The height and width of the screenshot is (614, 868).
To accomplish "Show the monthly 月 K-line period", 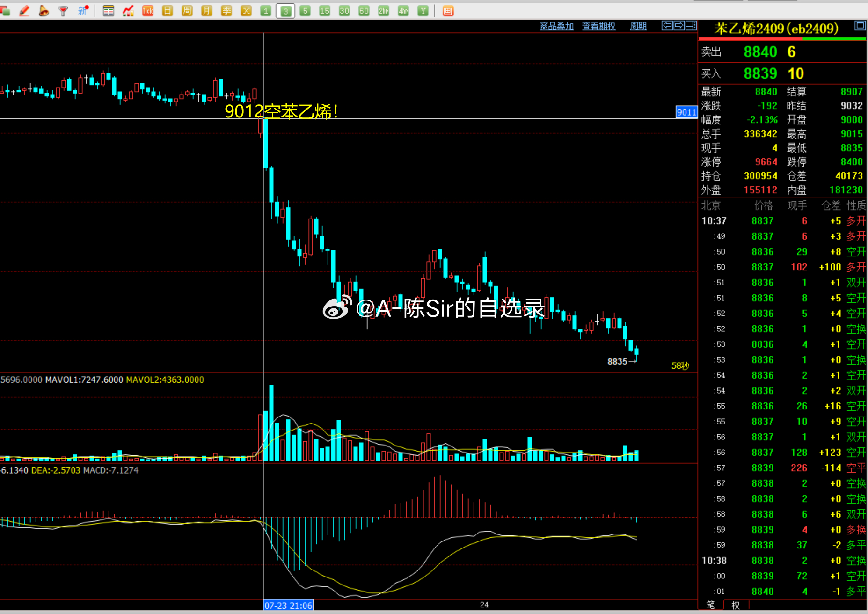I will tap(207, 11).
